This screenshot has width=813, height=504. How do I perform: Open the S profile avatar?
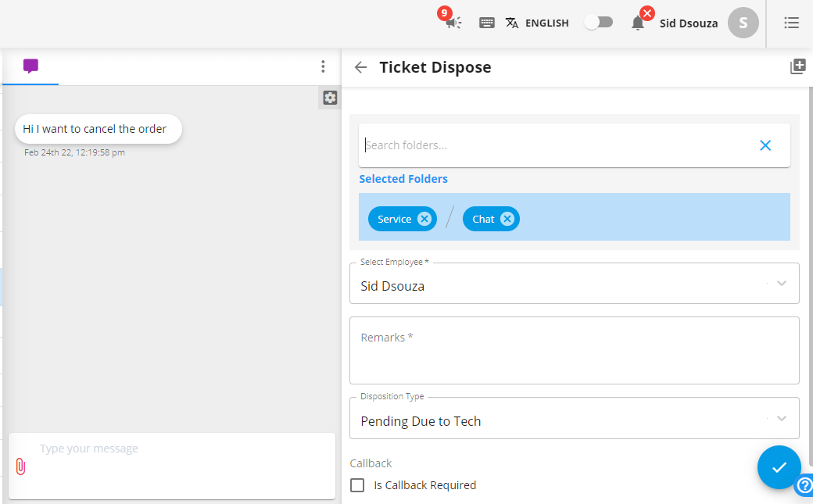(x=743, y=23)
